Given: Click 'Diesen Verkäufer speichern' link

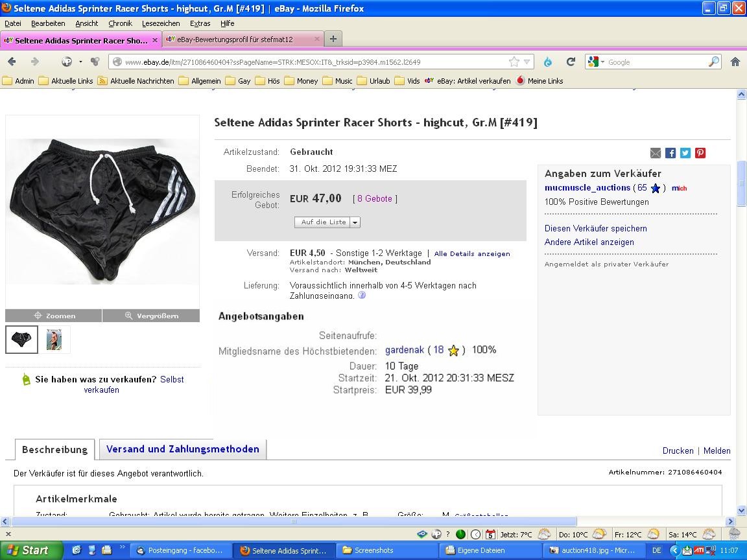Looking at the screenshot, I should pos(595,228).
